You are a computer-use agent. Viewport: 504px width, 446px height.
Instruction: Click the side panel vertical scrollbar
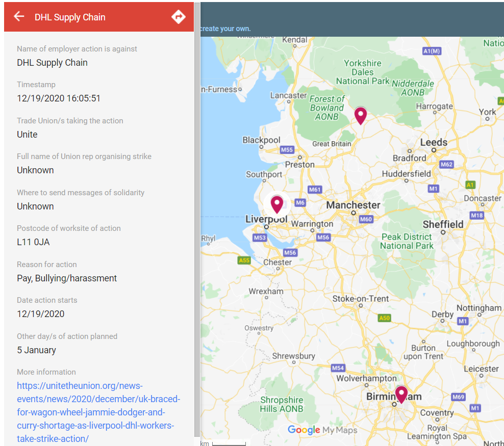click(197, 220)
